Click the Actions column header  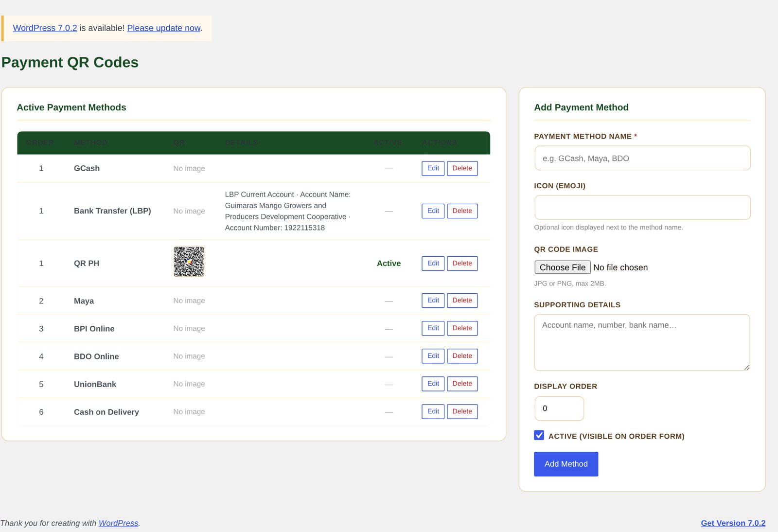click(x=440, y=142)
